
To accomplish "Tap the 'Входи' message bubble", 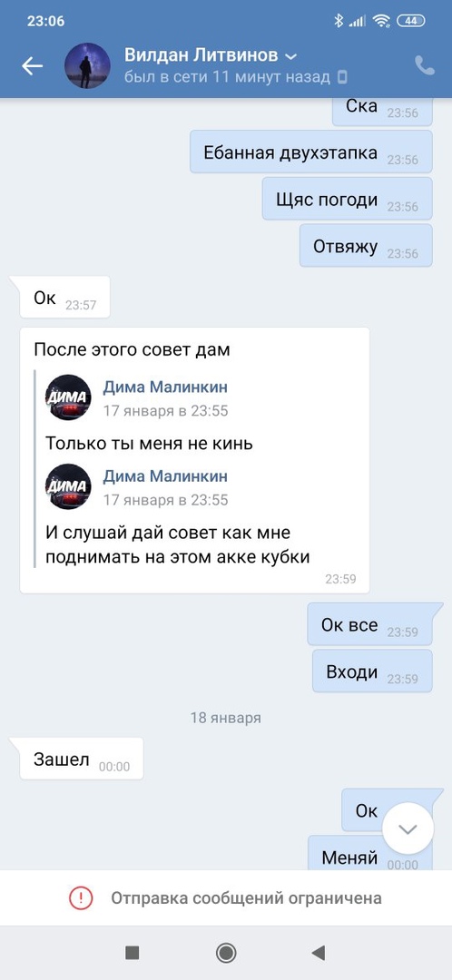I will click(373, 671).
